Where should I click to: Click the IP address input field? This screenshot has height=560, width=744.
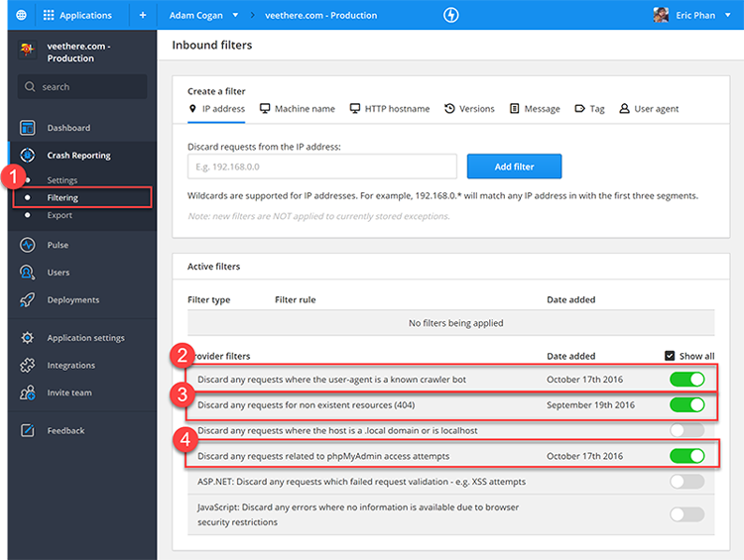tap(321, 167)
